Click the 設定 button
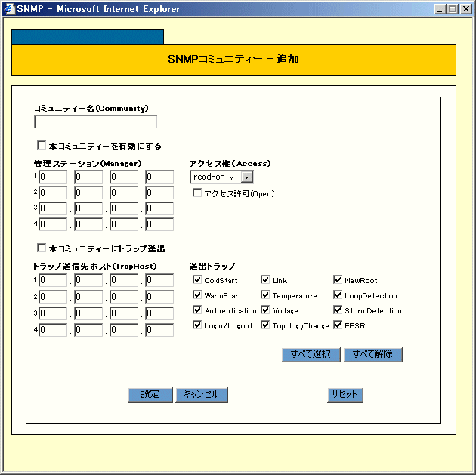The height and width of the screenshot is (475, 476). 150,395
